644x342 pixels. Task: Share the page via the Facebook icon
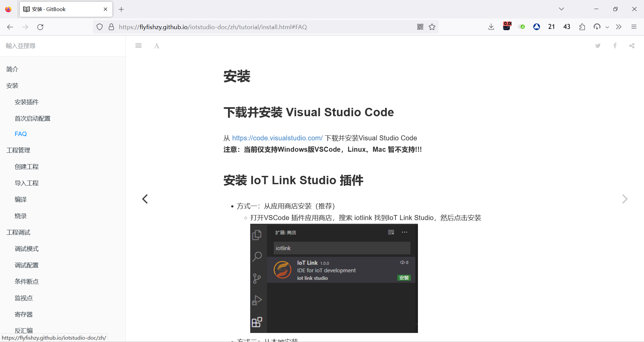[615, 46]
